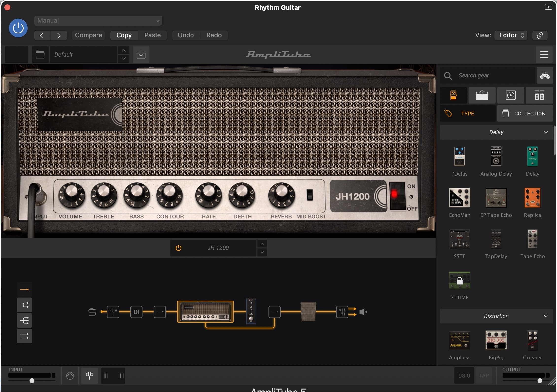Toggle JH 1200 amp power button
The height and width of the screenshot is (392, 557).
[x=179, y=248]
